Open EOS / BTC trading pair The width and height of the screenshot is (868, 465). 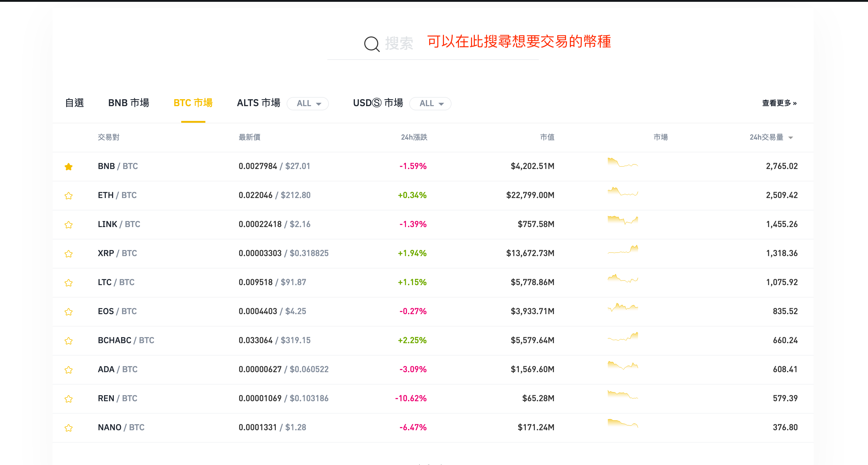click(x=117, y=311)
